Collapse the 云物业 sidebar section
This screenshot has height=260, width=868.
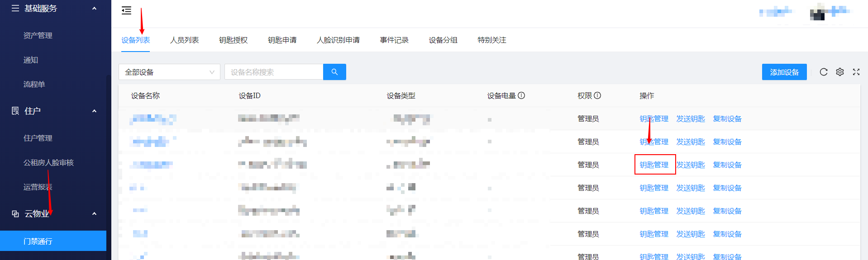click(x=94, y=213)
